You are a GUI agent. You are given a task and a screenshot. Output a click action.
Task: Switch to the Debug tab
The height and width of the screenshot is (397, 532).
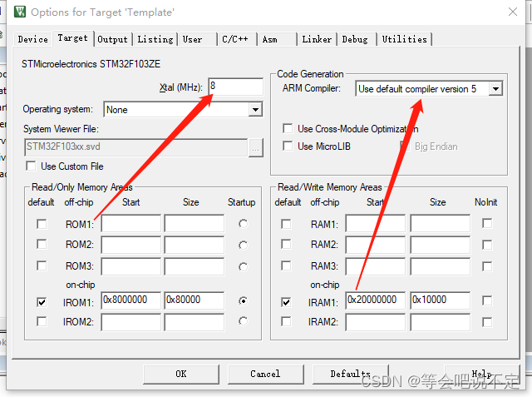tap(355, 39)
